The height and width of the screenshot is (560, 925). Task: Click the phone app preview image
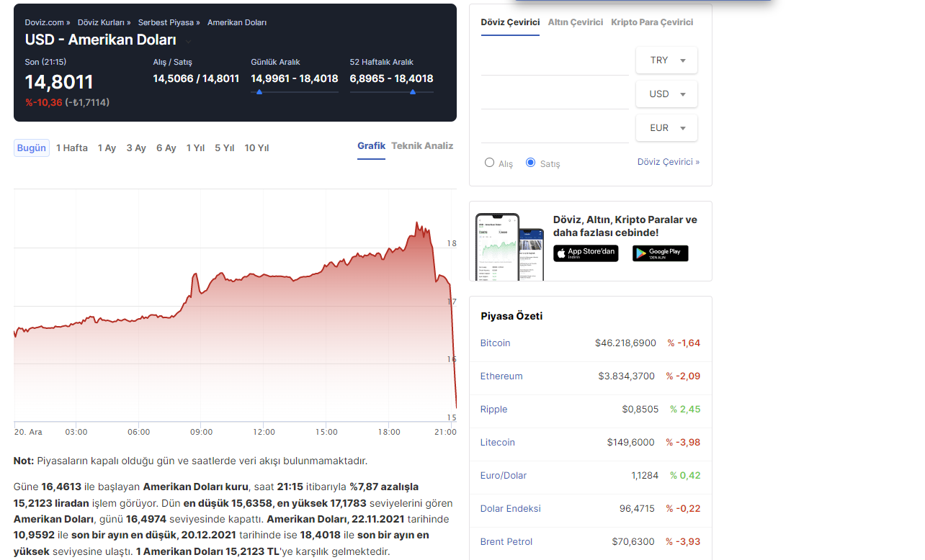coord(509,247)
